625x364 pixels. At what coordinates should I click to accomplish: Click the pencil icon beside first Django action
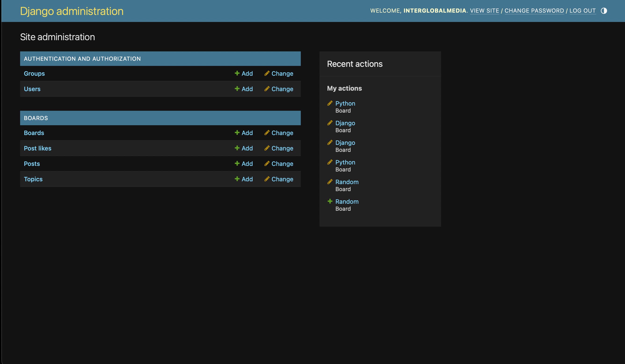tap(330, 122)
